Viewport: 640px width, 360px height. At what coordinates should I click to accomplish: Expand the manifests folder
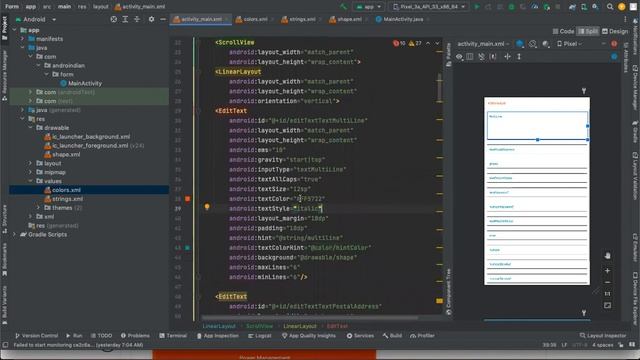pos(22,39)
